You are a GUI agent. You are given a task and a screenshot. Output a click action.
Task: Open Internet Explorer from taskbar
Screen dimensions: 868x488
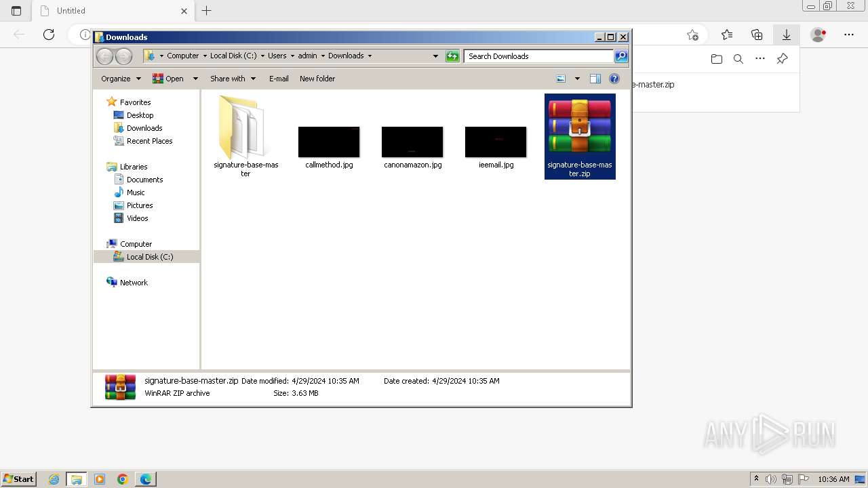coord(54,479)
